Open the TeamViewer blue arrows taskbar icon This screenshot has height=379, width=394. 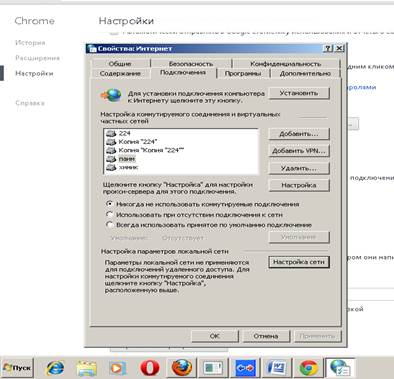pos(245,368)
